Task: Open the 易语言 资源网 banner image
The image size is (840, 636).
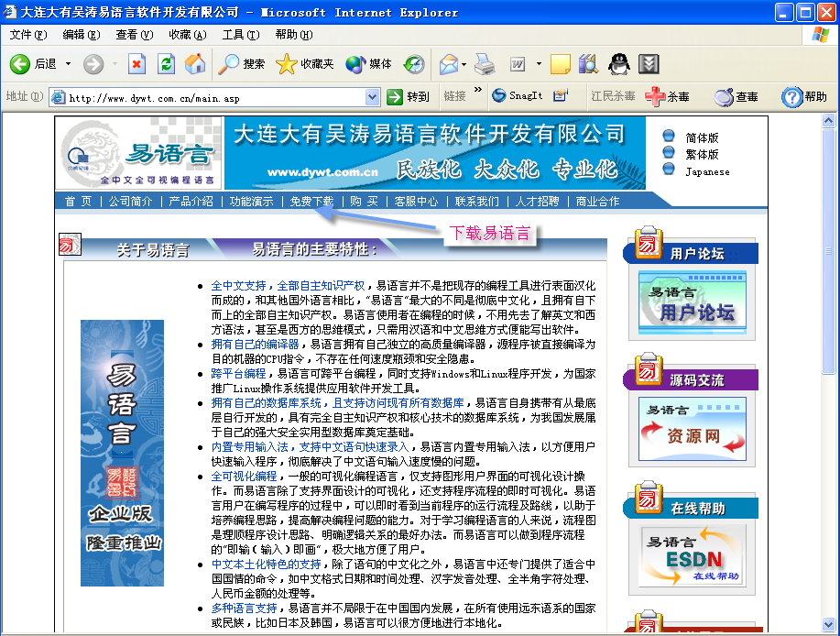Action: point(693,429)
